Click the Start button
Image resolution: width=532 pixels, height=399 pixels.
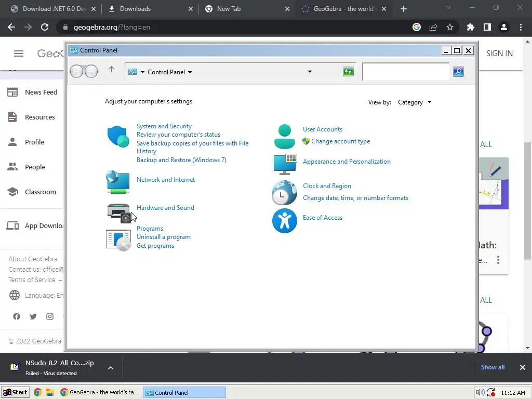click(x=16, y=393)
